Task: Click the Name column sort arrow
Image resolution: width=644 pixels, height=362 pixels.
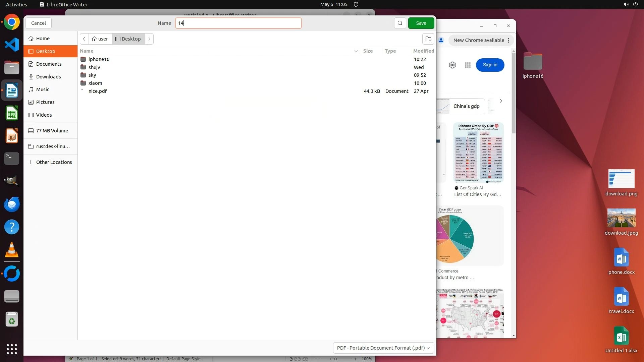Action: pyautogui.click(x=356, y=51)
